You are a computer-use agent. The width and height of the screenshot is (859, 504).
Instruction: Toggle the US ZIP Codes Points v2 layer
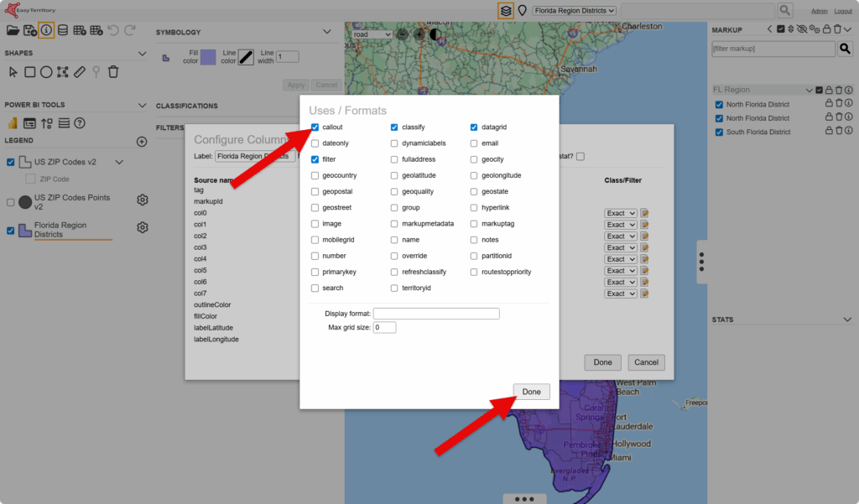tap(10, 202)
